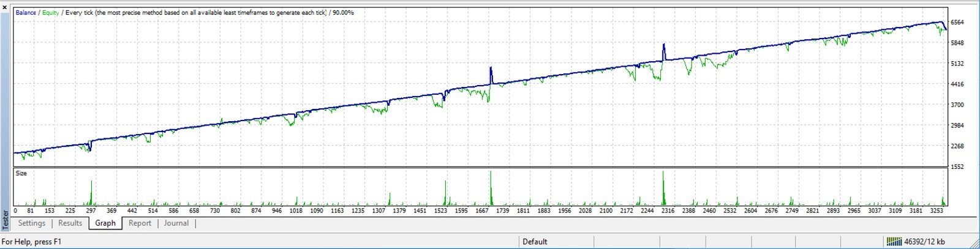
Task: Click the 5848 value on balance axis
Action: [x=958, y=43]
